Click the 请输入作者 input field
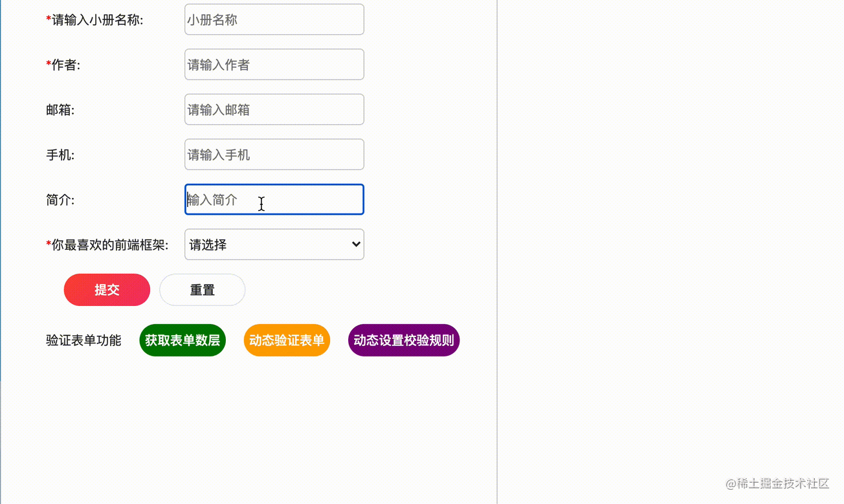844x504 pixels. [274, 64]
